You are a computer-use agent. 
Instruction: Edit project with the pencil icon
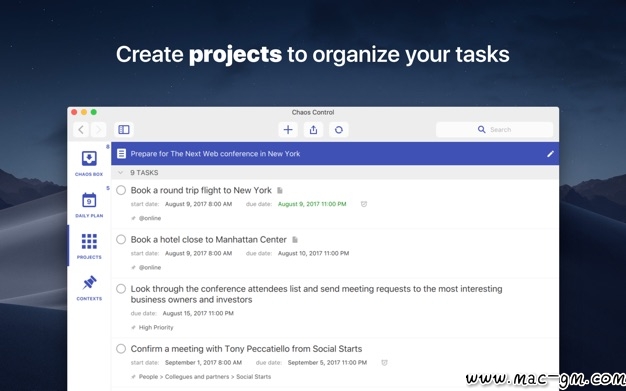coord(550,154)
